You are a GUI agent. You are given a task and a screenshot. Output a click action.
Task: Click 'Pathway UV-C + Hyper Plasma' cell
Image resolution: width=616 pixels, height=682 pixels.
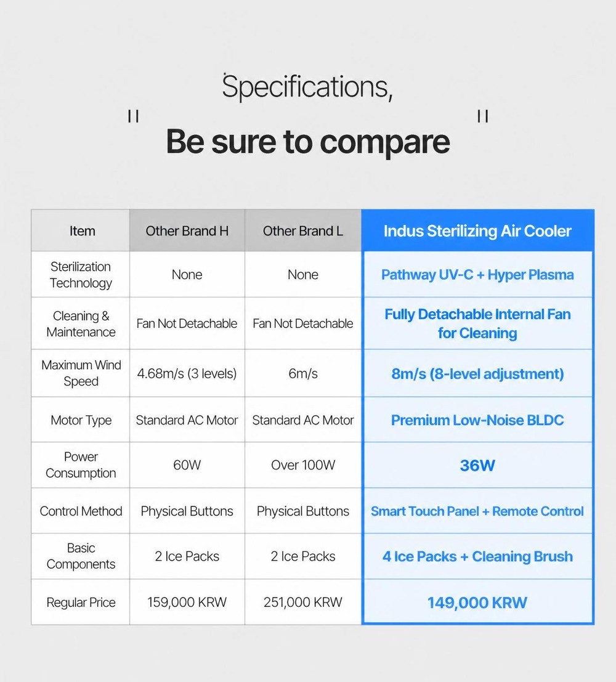coord(477,274)
